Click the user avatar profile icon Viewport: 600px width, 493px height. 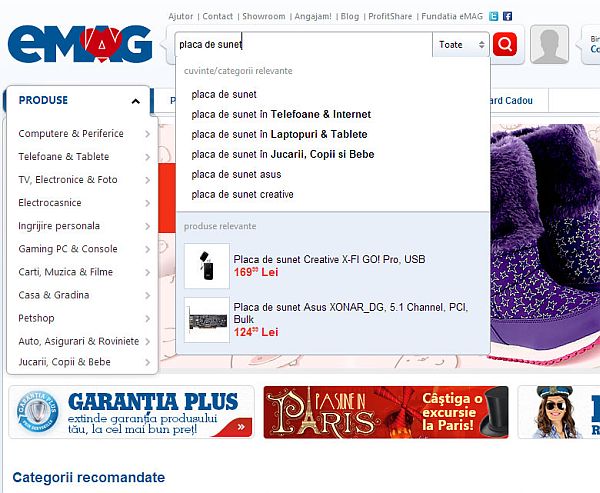(x=549, y=44)
